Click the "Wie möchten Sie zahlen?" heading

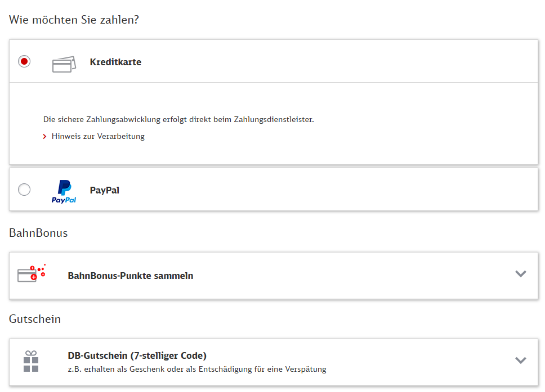coord(74,20)
